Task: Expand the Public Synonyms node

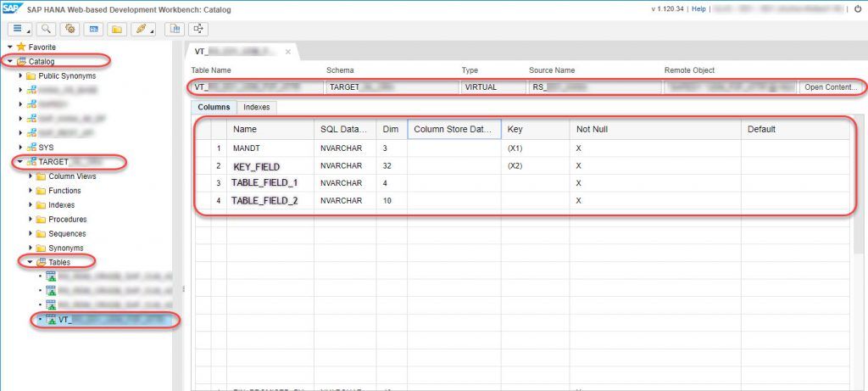Action: [x=20, y=75]
